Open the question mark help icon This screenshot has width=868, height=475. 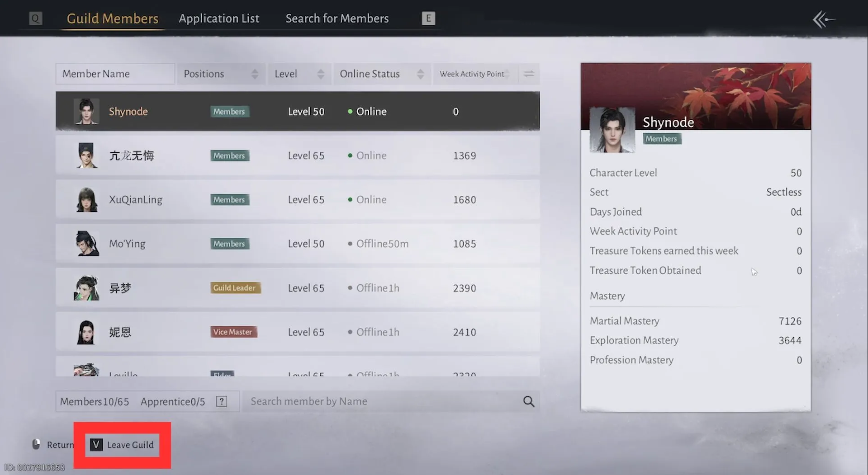pos(221,401)
